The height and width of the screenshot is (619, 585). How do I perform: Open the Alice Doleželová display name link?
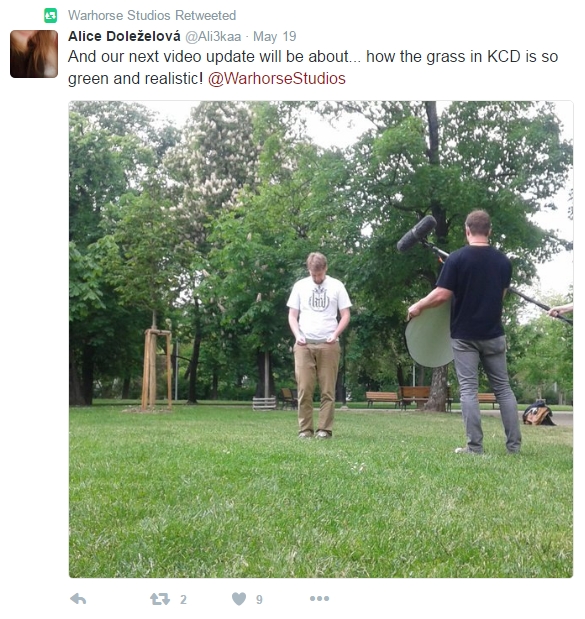pos(124,36)
